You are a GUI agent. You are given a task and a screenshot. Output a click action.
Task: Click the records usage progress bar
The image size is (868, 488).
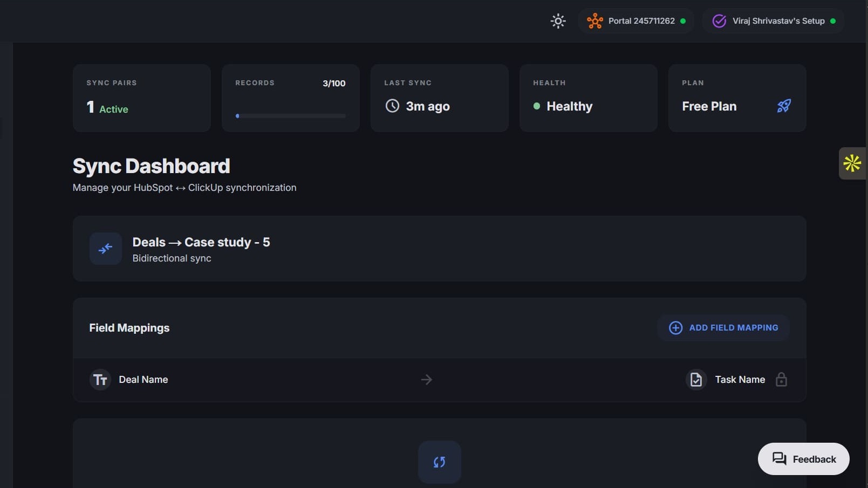[x=291, y=116]
